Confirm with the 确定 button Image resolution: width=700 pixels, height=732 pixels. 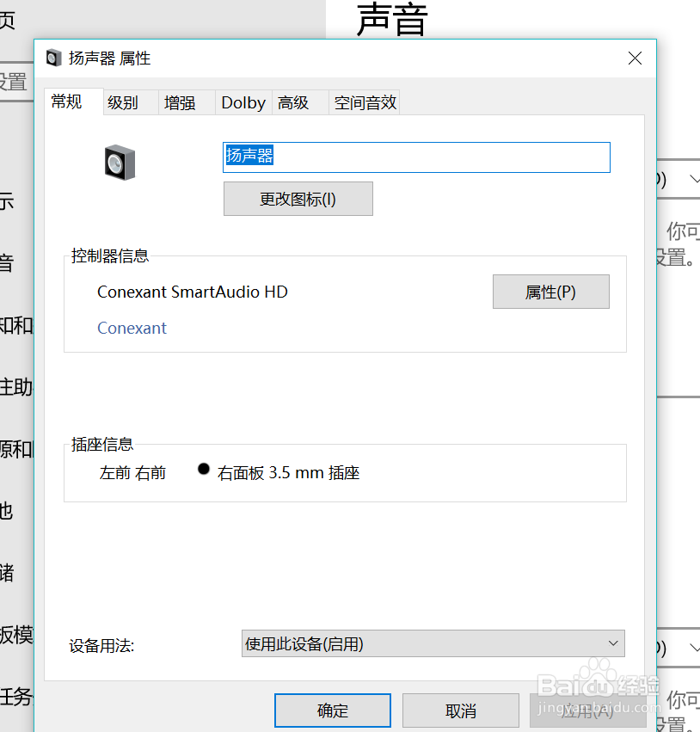pyautogui.click(x=333, y=710)
